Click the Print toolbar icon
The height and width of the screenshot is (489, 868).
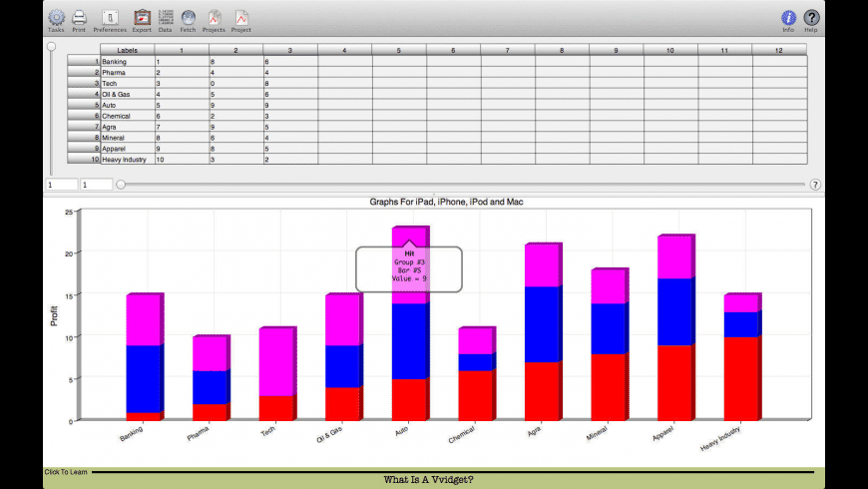click(79, 18)
